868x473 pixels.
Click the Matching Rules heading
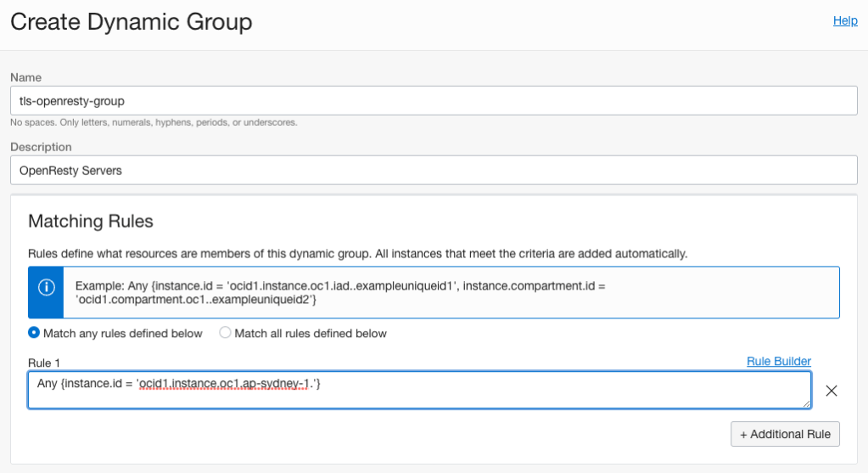pyautogui.click(x=91, y=222)
